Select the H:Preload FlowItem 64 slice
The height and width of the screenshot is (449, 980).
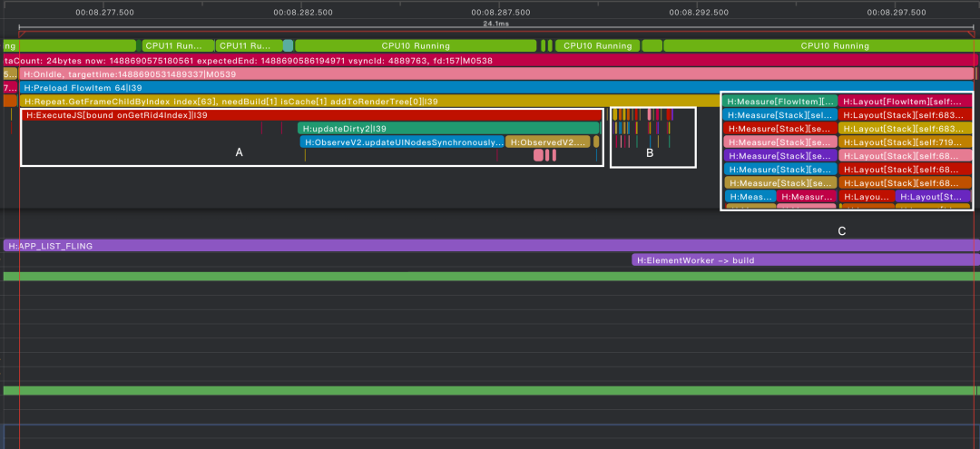[496, 87]
